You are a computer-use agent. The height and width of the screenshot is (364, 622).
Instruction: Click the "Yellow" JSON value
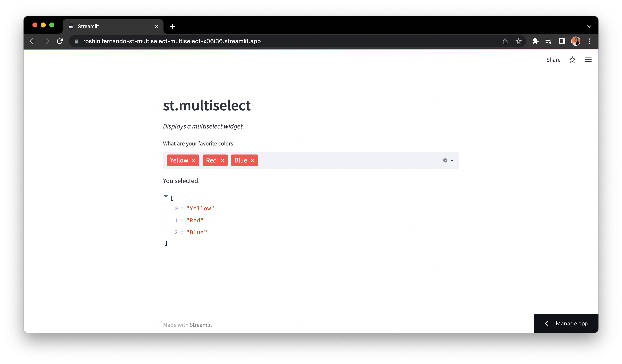(x=200, y=208)
